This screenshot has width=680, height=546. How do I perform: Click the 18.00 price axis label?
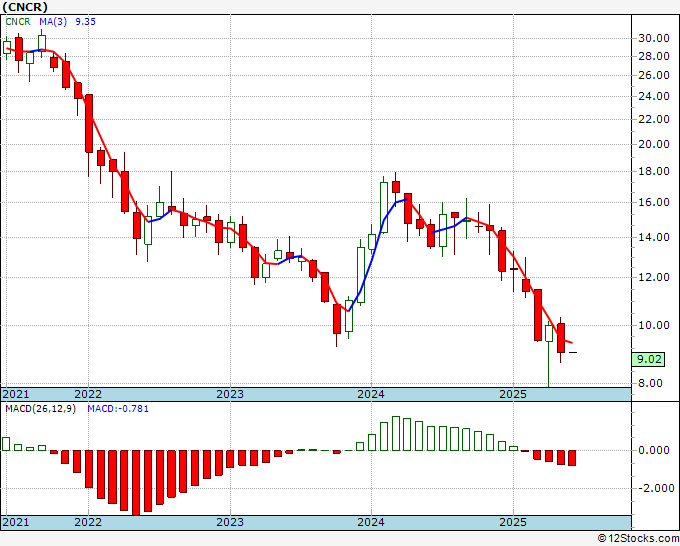[x=654, y=171]
